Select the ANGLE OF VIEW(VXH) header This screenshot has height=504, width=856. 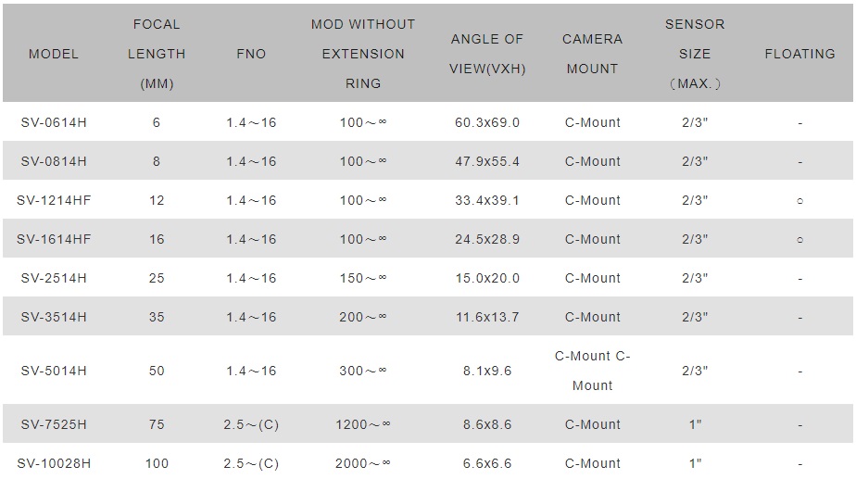pyautogui.click(x=487, y=54)
